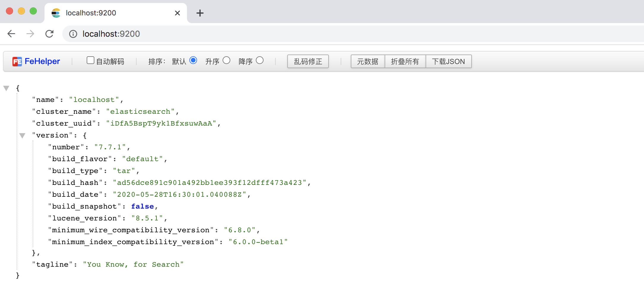Click the site information icon in address bar
Image resolution: width=644 pixels, height=288 pixels.
pos(73,34)
